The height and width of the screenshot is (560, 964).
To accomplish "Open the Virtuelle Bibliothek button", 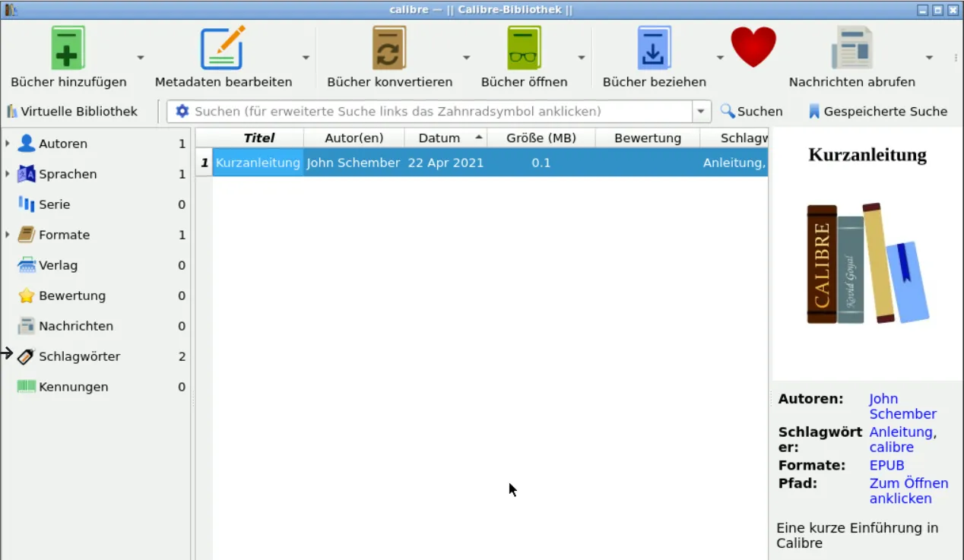I will point(72,111).
